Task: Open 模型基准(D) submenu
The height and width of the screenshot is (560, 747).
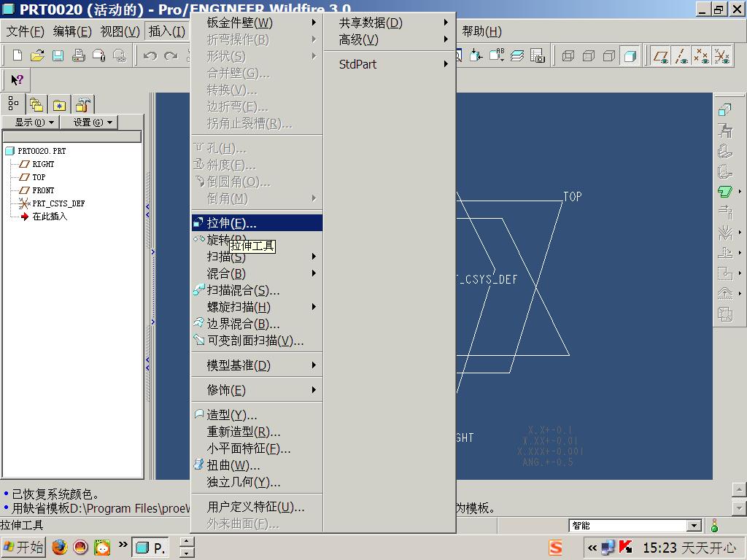Action: click(x=257, y=365)
